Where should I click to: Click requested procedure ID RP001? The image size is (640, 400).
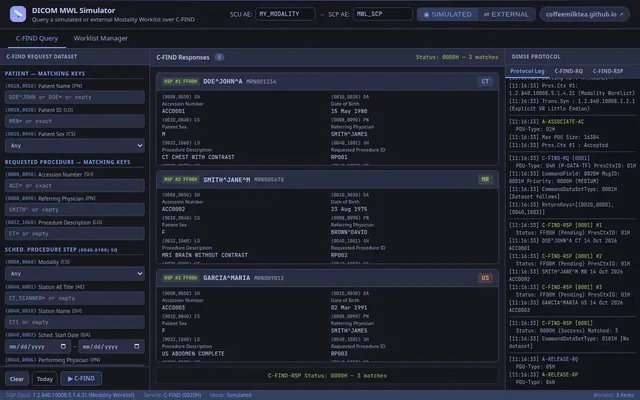pyautogui.click(x=339, y=157)
